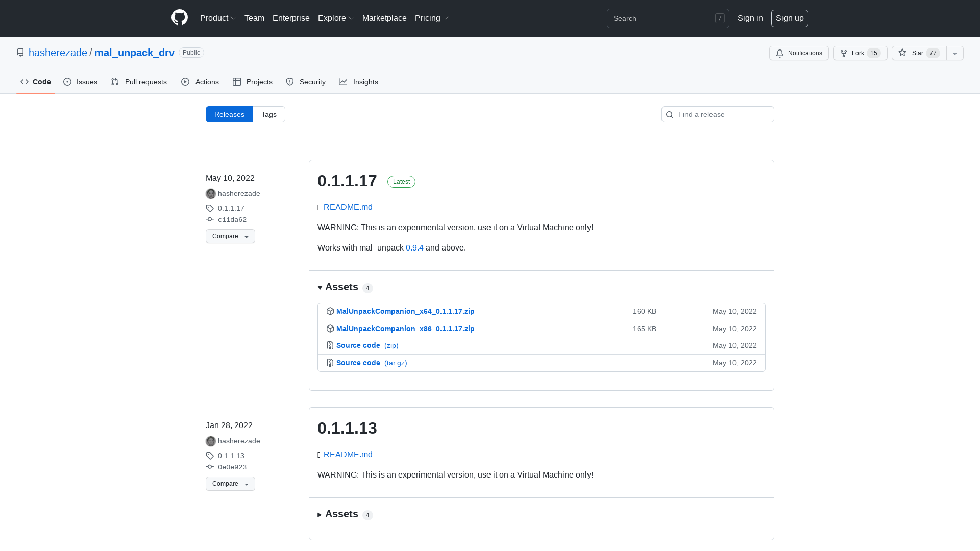Viewport: 980px width, 551px height.
Task: Click package icon for x86 companion zip
Action: (330, 329)
